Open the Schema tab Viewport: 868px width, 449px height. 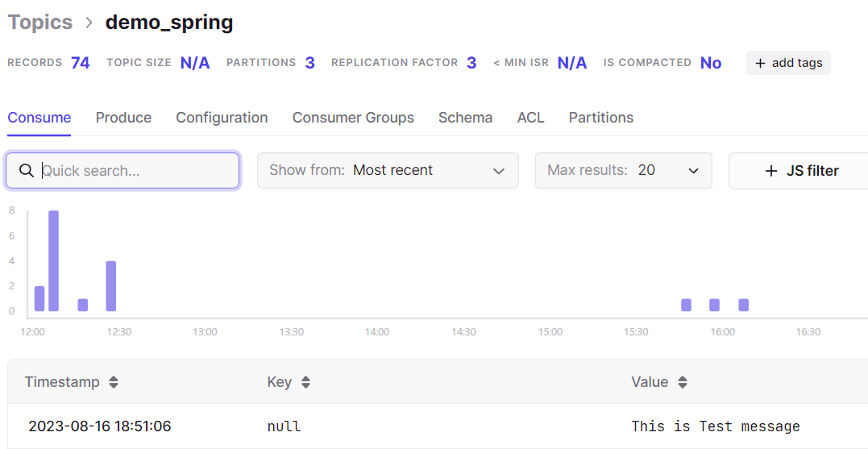tap(466, 118)
